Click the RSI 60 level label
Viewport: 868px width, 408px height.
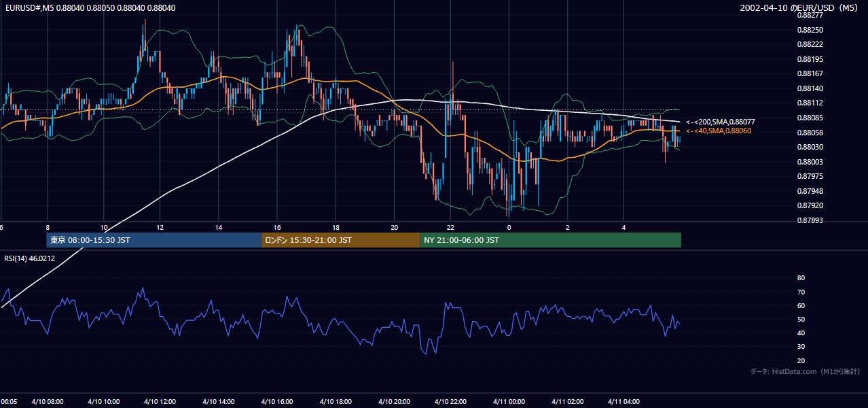801,305
